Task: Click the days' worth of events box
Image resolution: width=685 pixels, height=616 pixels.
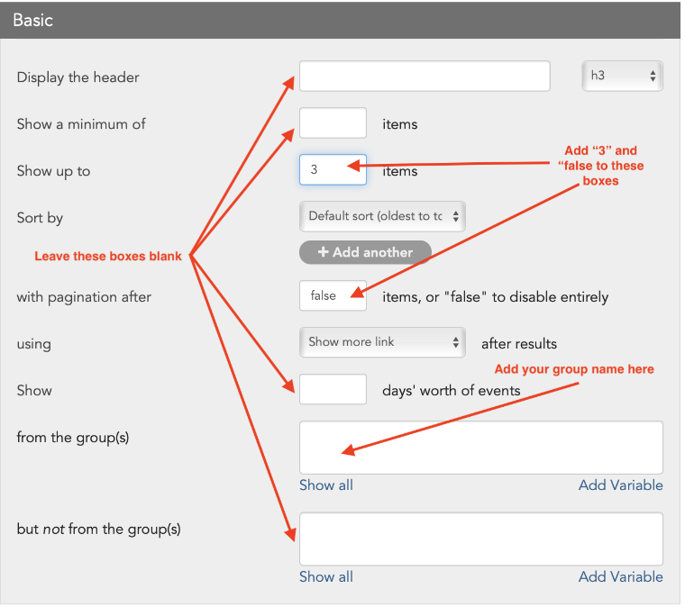Action: click(333, 389)
